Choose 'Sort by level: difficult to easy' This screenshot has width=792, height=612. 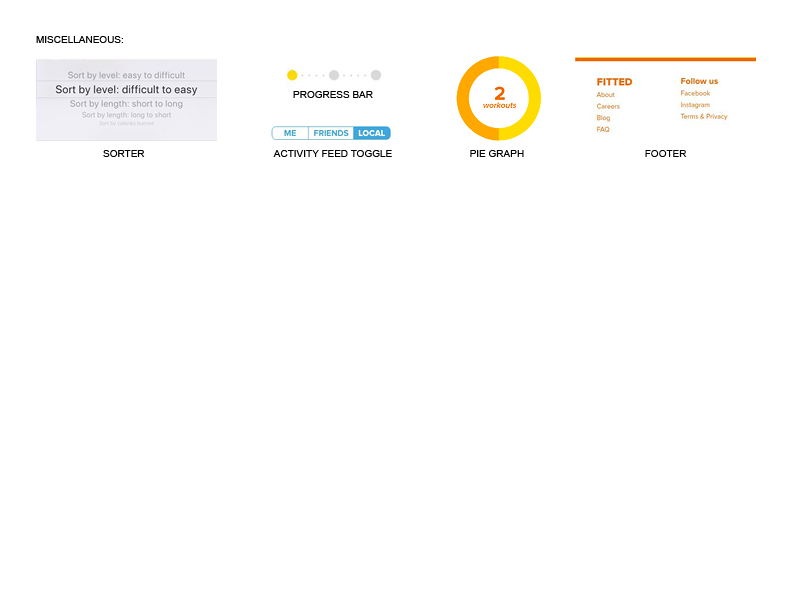pyautogui.click(x=126, y=89)
